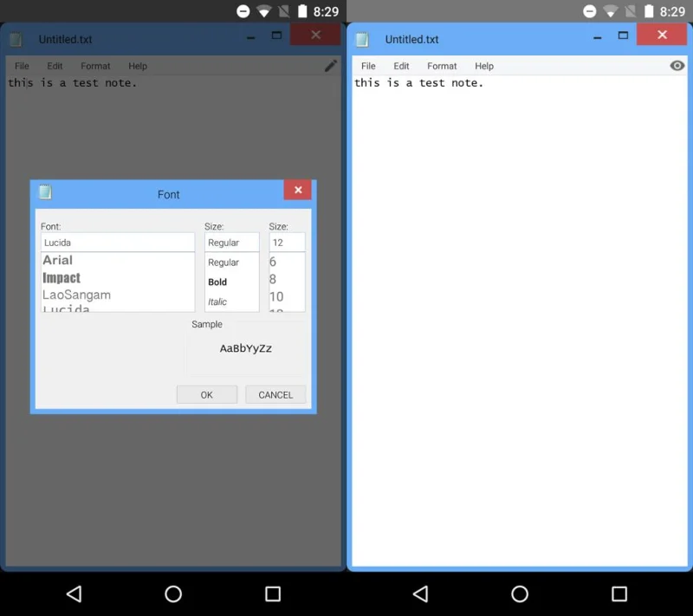The height and width of the screenshot is (616, 693).
Task: Select size 6 in the size list
Action: 273,262
